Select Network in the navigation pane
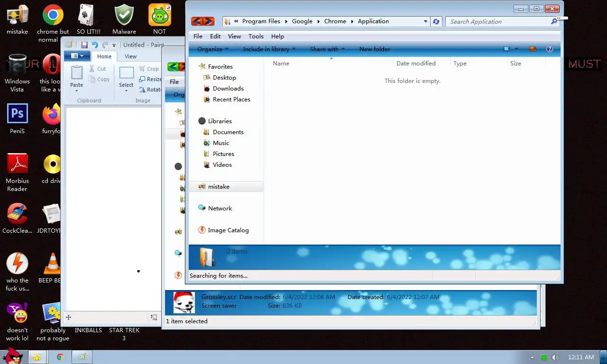Screen dimensions: 607x364 [220, 209]
